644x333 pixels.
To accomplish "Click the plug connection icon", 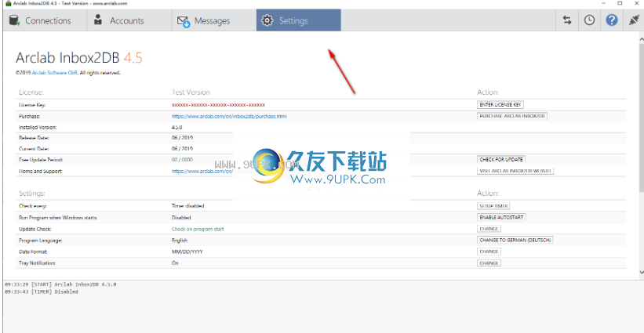I will 634,20.
